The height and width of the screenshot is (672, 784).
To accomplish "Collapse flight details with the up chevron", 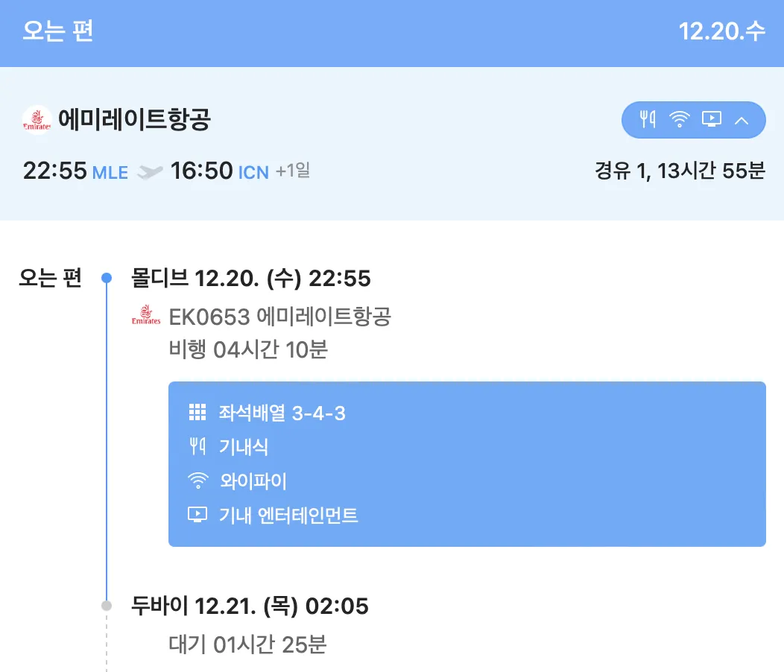I will click(x=742, y=120).
